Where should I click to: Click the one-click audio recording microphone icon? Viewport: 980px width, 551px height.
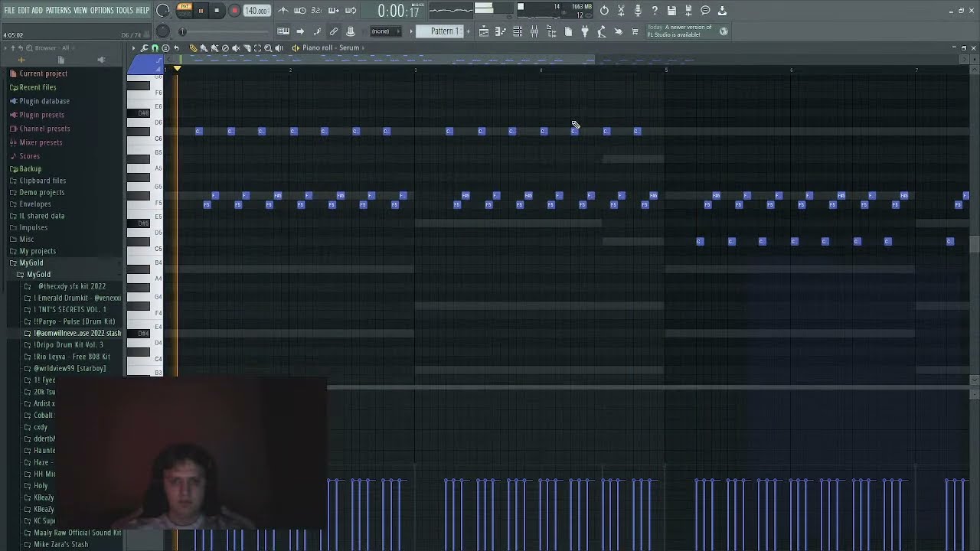coord(638,11)
